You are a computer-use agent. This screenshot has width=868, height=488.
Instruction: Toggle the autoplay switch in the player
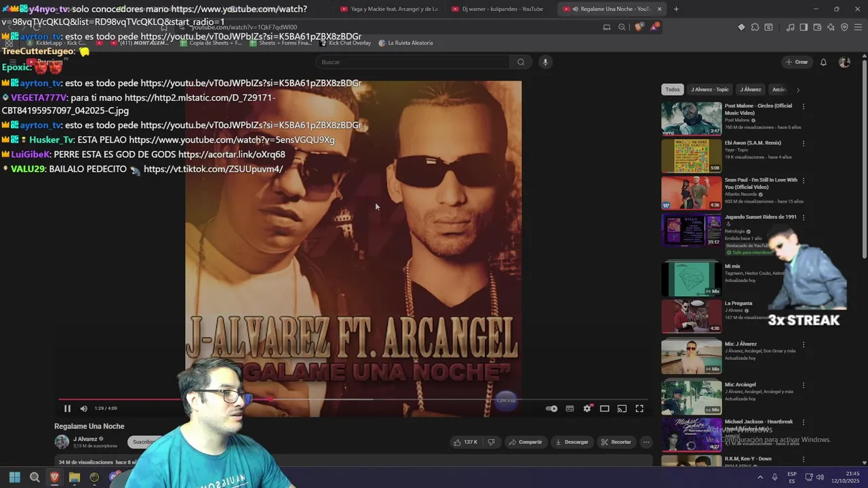(552, 409)
